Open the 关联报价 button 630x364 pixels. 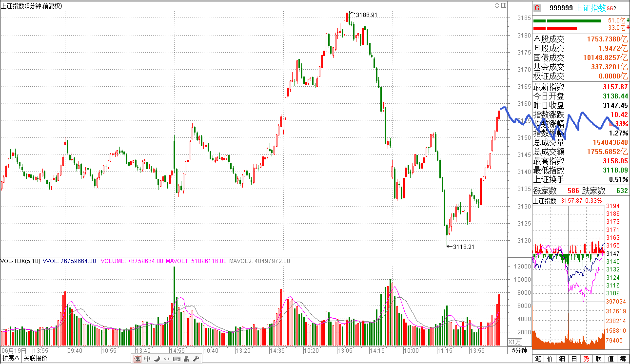[36, 359]
